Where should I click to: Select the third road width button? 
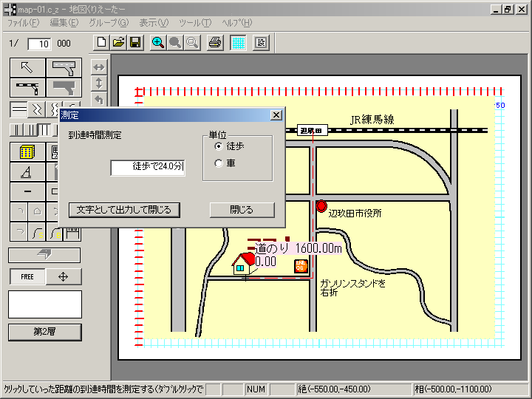(x=45, y=130)
